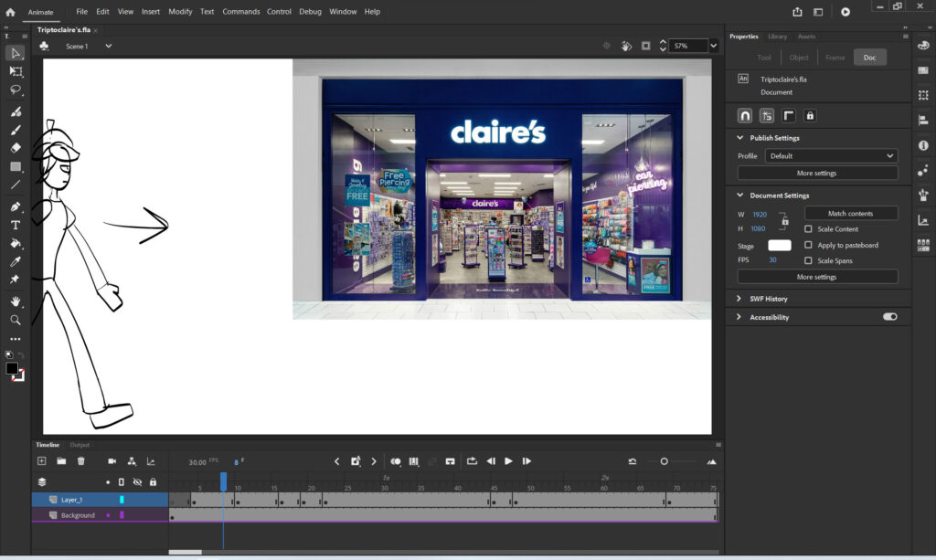
Task: Toggle loop playback in Timeline
Action: click(472, 461)
